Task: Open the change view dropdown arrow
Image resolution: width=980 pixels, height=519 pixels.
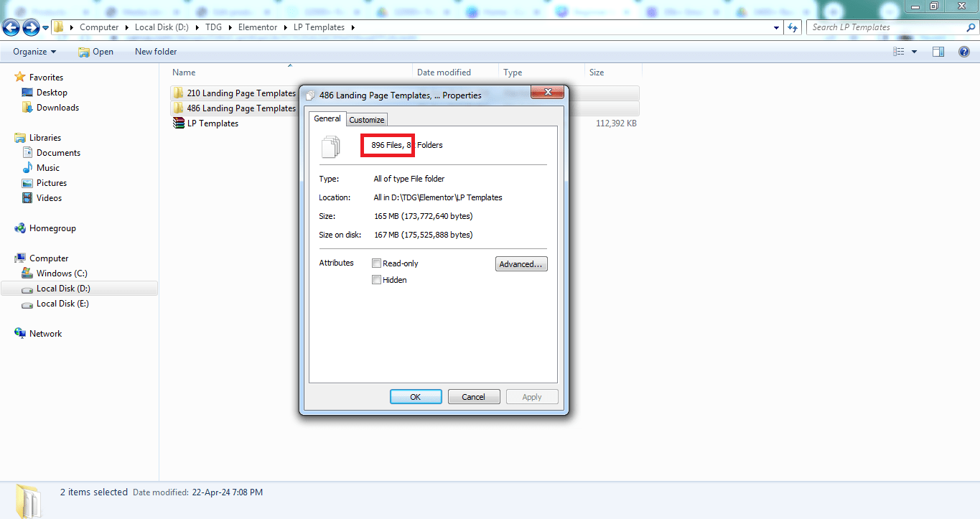Action: pos(914,52)
